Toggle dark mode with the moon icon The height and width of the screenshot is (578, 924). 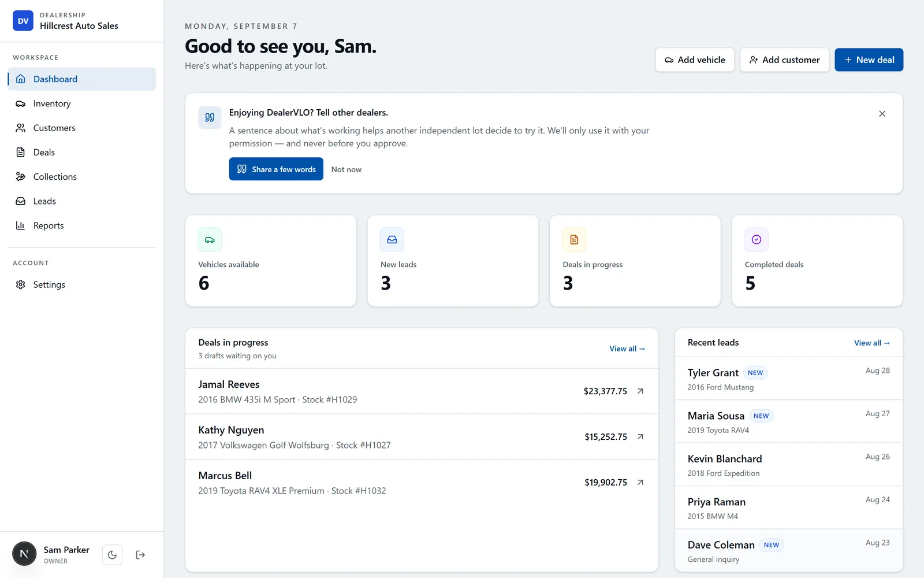(x=112, y=555)
